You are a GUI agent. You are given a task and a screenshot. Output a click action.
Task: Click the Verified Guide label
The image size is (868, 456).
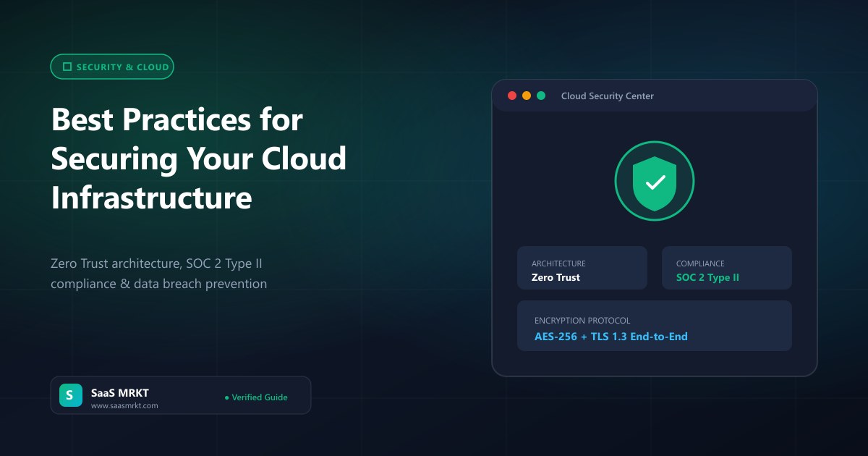coord(256,397)
